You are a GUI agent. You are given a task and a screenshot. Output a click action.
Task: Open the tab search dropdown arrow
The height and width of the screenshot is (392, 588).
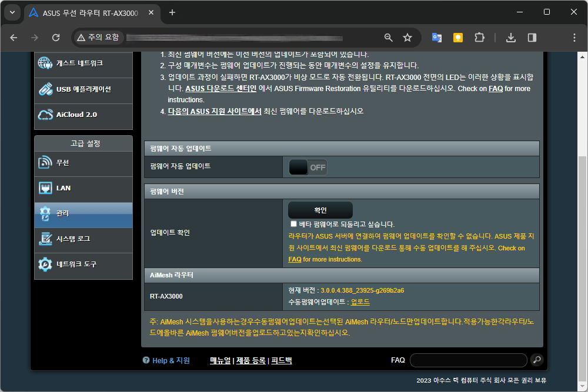pyautogui.click(x=12, y=12)
